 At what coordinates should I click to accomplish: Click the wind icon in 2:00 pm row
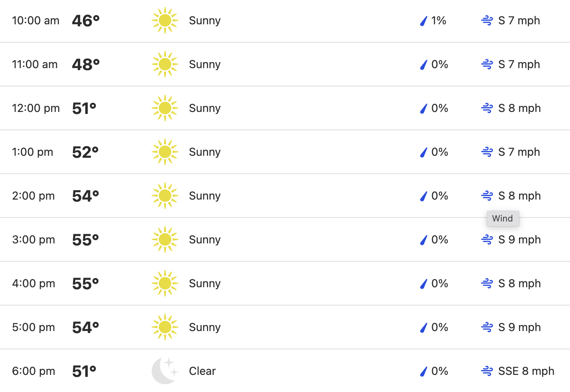click(x=487, y=196)
